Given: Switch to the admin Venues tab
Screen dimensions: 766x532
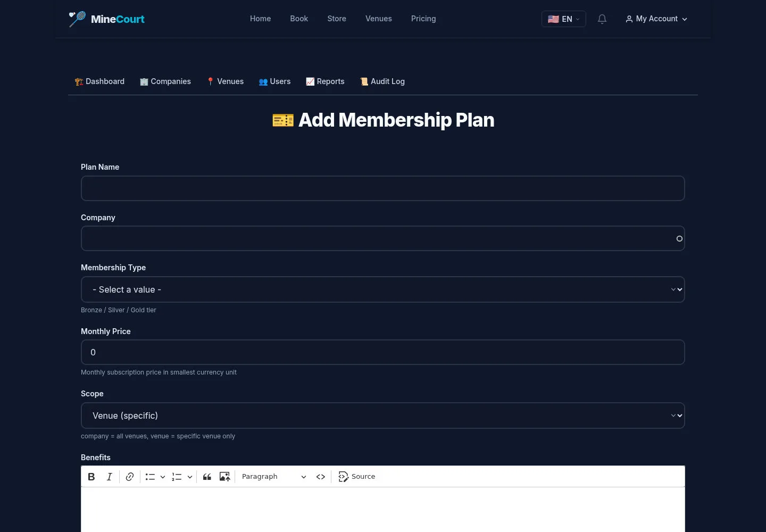Looking at the screenshot, I should coord(225,81).
